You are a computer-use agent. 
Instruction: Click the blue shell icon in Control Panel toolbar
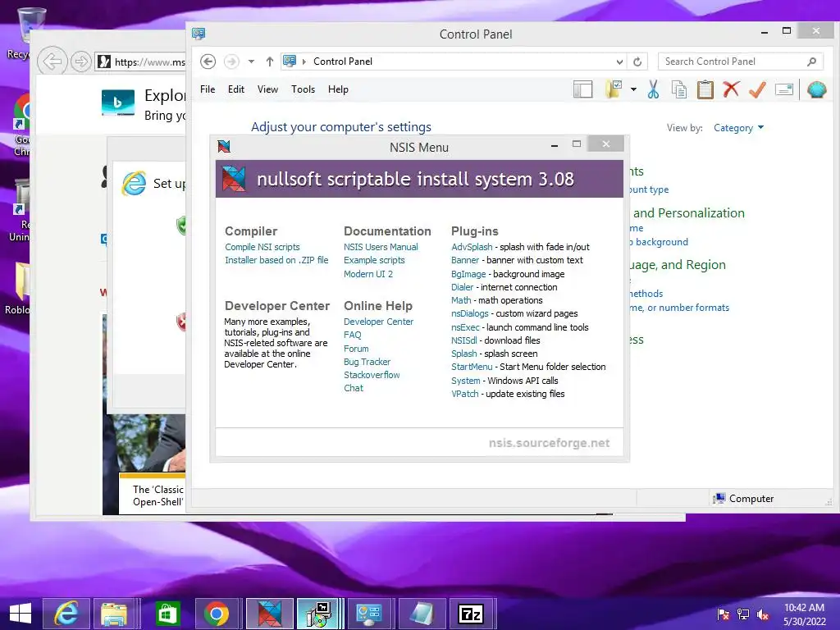[816, 89]
